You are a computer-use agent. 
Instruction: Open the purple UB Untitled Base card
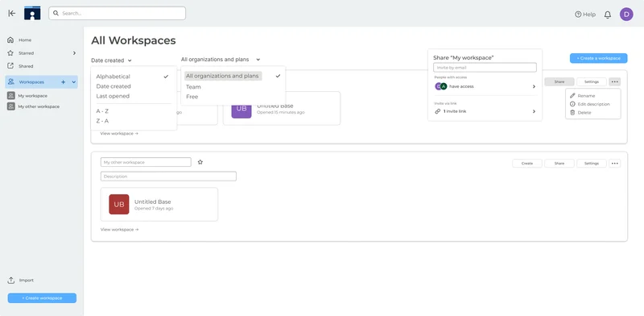coord(281,108)
